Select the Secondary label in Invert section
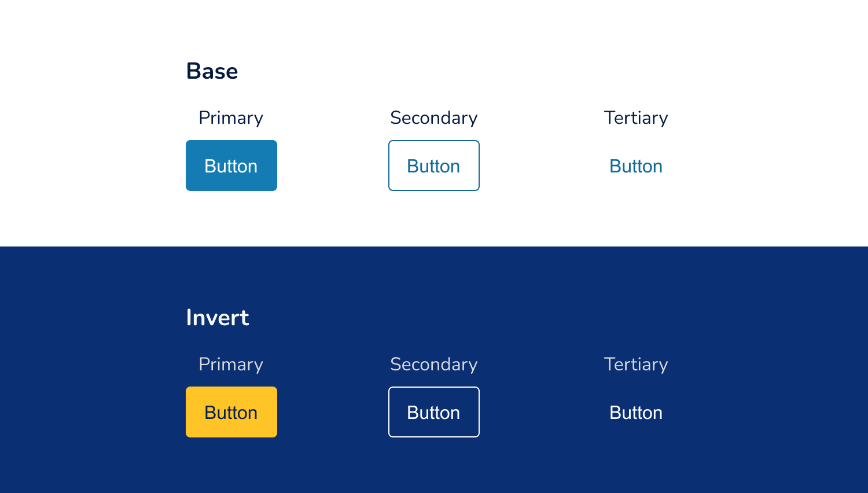The height and width of the screenshot is (493, 868). click(x=433, y=365)
